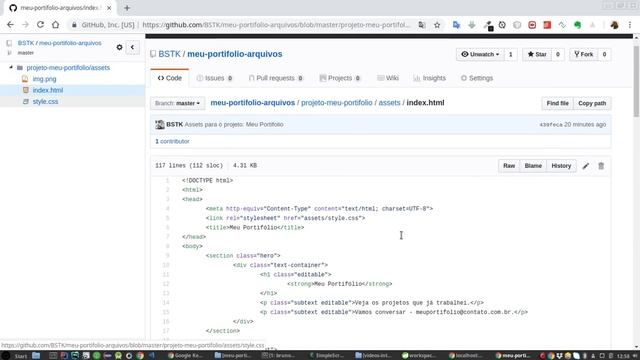This screenshot has height=360, width=640.
Task: Switch to the Wiki tab
Action: click(x=388, y=78)
